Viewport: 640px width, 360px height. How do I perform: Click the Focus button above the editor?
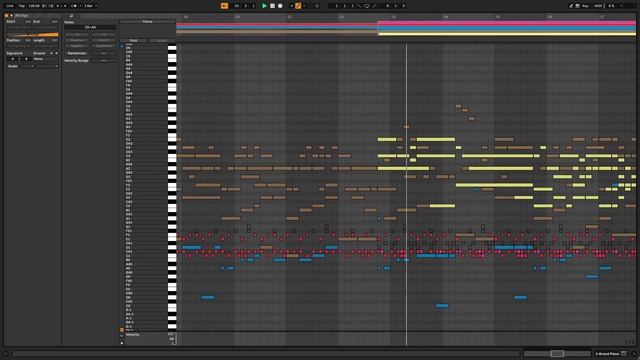click(147, 22)
